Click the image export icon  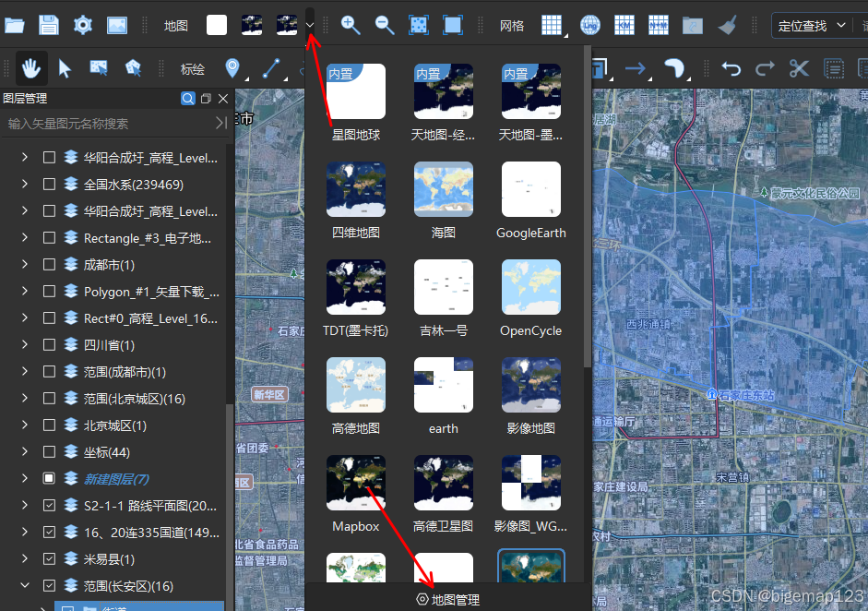(x=117, y=26)
